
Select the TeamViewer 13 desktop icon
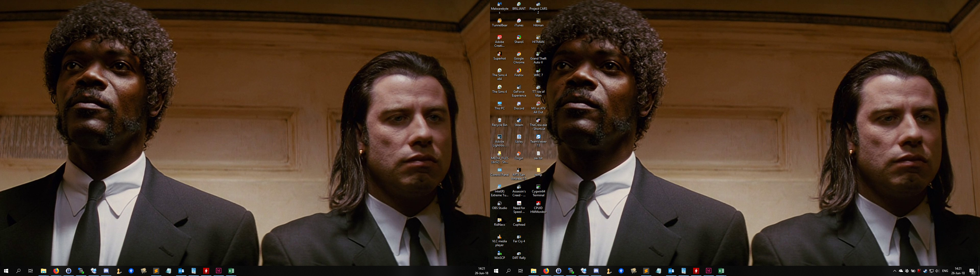pos(538,141)
